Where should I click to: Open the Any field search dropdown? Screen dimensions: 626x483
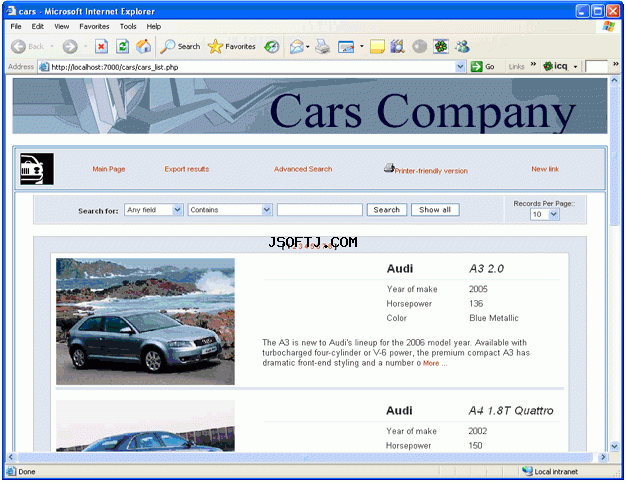pos(178,210)
